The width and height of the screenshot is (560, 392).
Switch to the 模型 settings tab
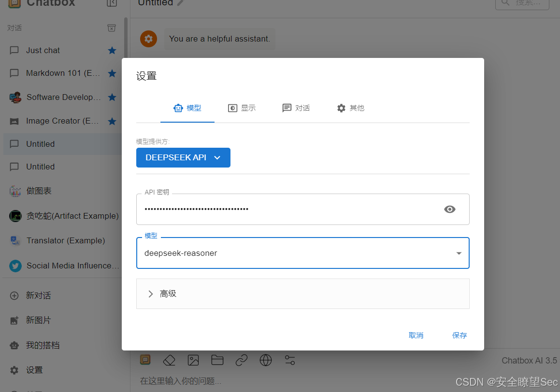point(187,108)
